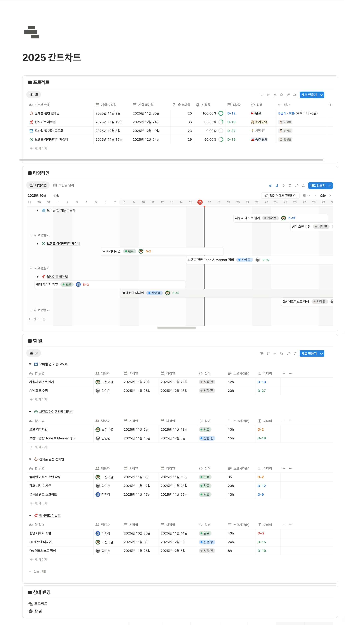364x625 pixels.
Task: Collapse 브랜드 아이덴티티 재정비 group in timeline
Action: [38, 244]
